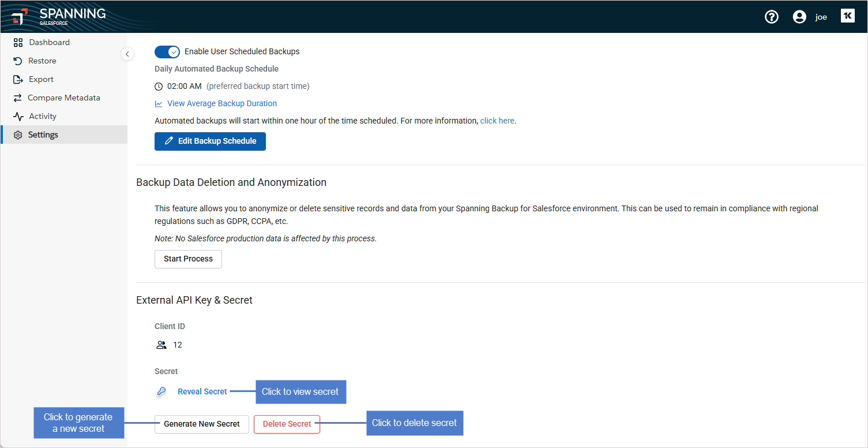Viewport: 868px width, 448px height.
Task: Click the key icon beside Reveal Secret
Action: pos(161,391)
